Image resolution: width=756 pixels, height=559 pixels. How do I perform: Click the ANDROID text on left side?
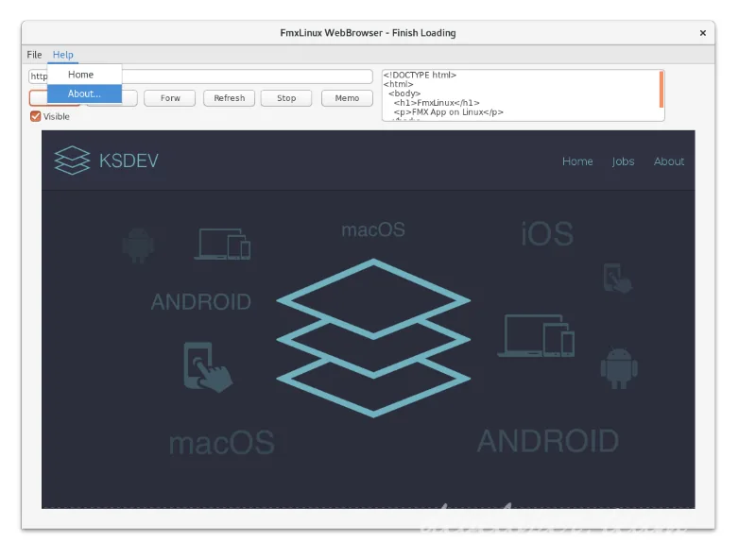click(x=201, y=302)
